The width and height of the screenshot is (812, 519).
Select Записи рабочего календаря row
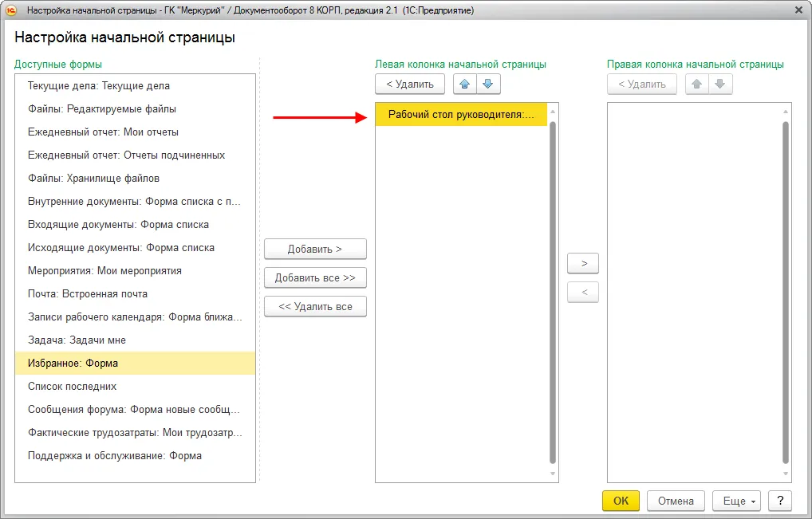point(135,317)
